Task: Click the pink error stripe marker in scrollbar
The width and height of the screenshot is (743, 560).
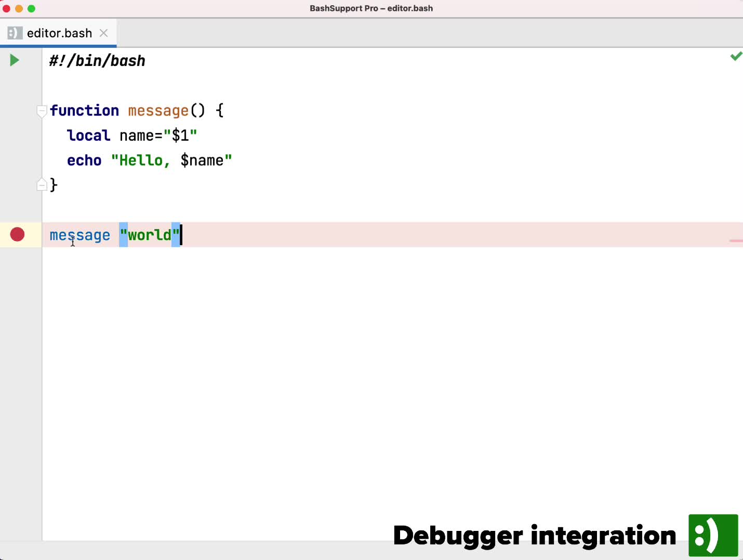Action: pyautogui.click(x=736, y=241)
